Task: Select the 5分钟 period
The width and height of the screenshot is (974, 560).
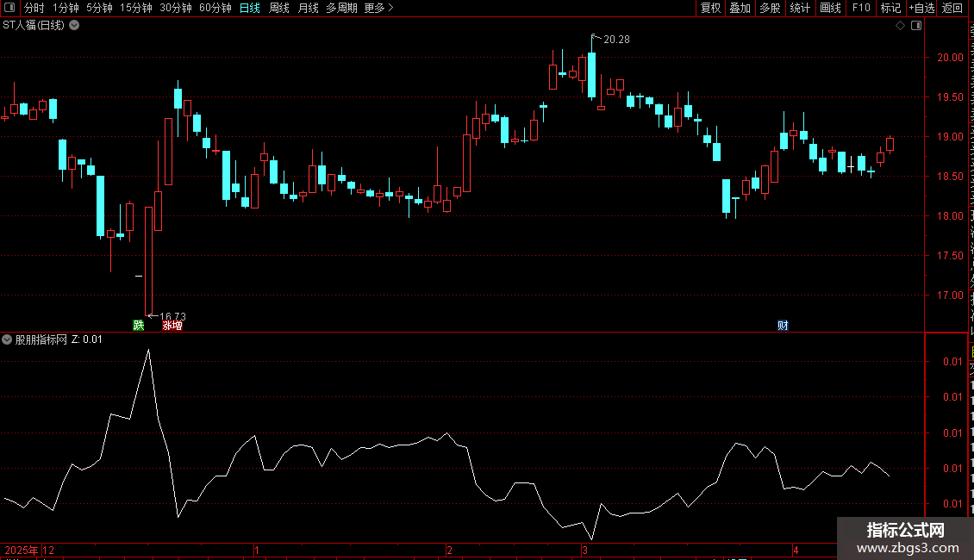Action: (99, 8)
